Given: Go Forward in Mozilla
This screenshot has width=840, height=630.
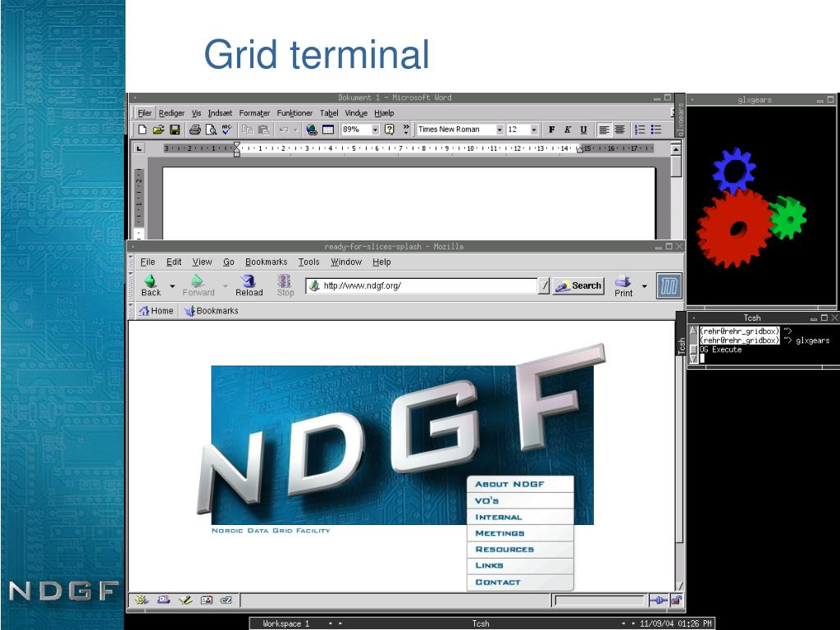Looking at the screenshot, I should click(199, 285).
